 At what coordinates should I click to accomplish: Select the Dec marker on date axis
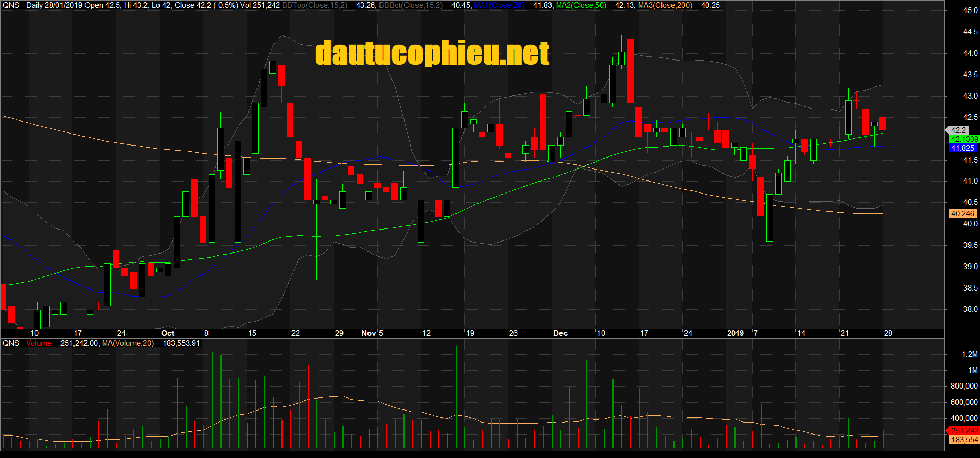tap(560, 333)
